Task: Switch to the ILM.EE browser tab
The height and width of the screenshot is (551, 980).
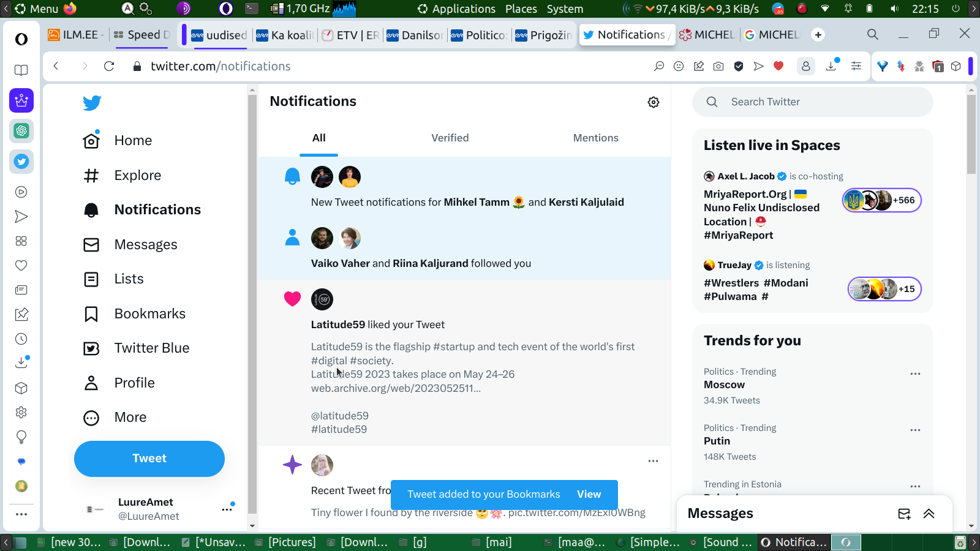Action: click(x=76, y=35)
